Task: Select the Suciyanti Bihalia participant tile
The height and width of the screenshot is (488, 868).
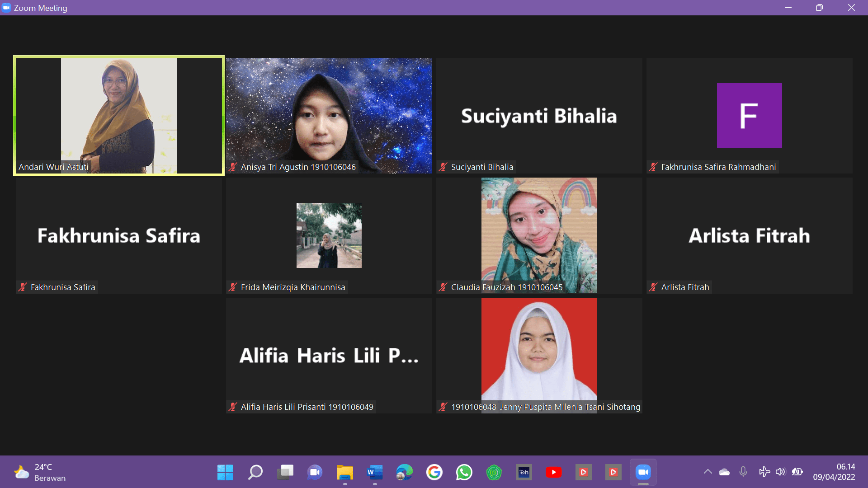Action: click(x=539, y=116)
